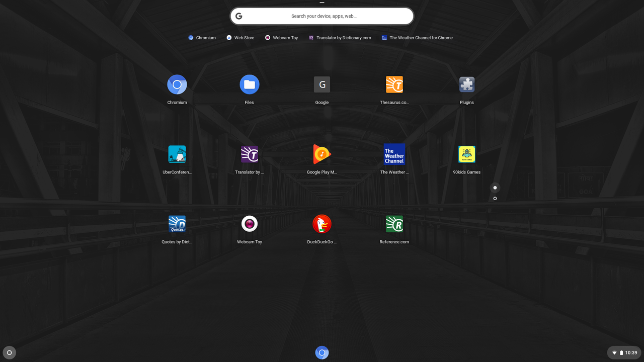The width and height of the screenshot is (644, 362).
Task: Open Translator by Dictionary.com app
Action: [249, 154]
